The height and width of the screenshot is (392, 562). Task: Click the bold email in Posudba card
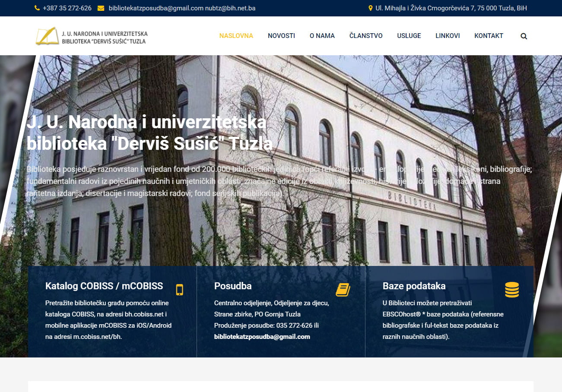tap(262, 337)
